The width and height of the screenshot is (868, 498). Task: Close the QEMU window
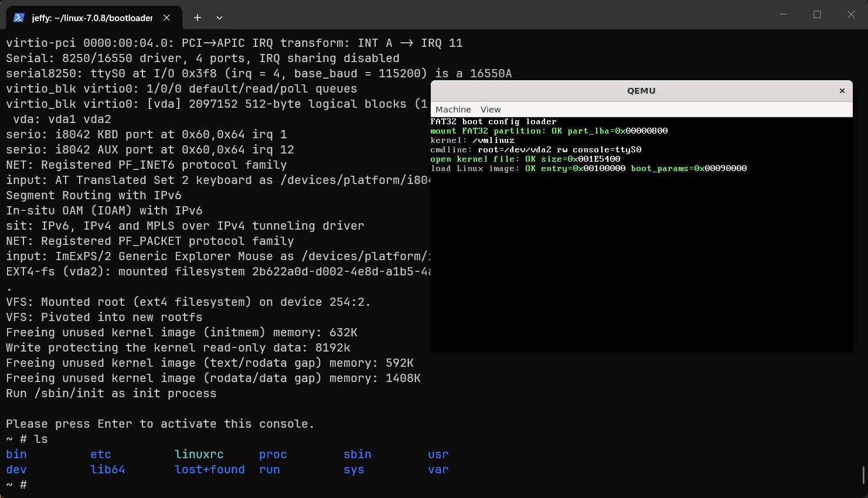[x=842, y=91]
